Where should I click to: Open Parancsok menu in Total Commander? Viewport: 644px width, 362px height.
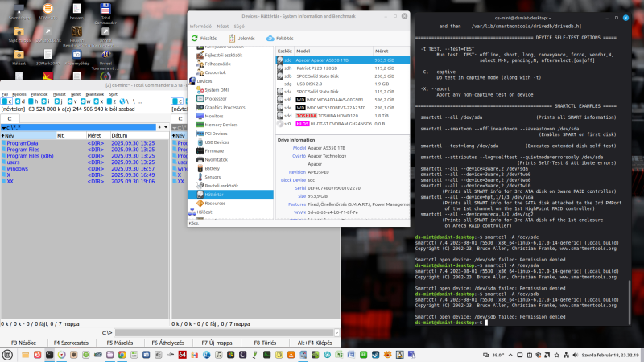(x=39, y=94)
